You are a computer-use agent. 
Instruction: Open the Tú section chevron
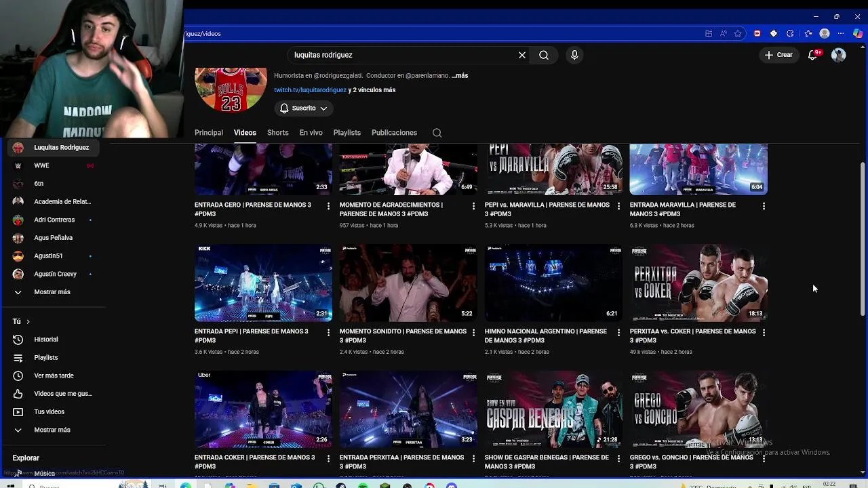pyautogui.click(x=28, y=322)
